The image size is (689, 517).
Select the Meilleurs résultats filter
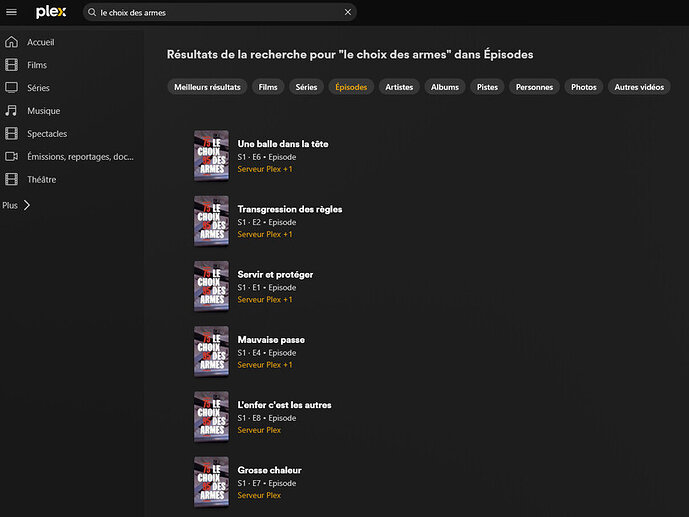(207, 87)
